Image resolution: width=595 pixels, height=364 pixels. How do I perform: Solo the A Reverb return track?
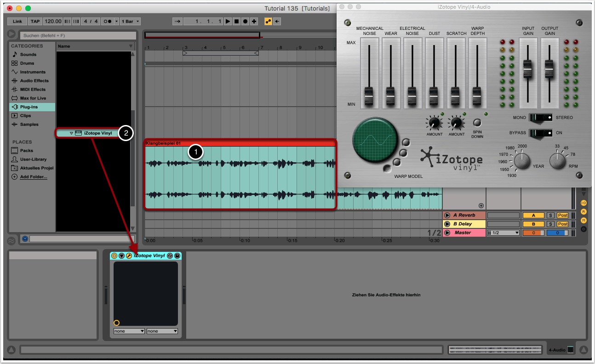pos(550,215)
